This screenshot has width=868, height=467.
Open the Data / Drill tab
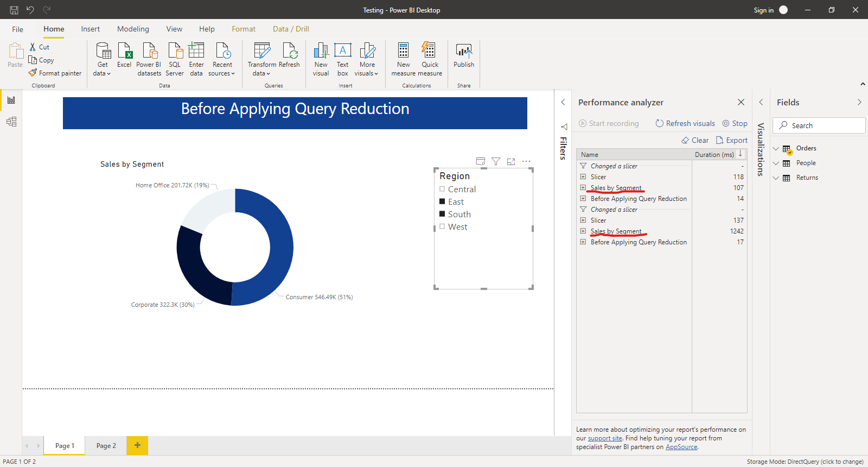tap(291, 29)
